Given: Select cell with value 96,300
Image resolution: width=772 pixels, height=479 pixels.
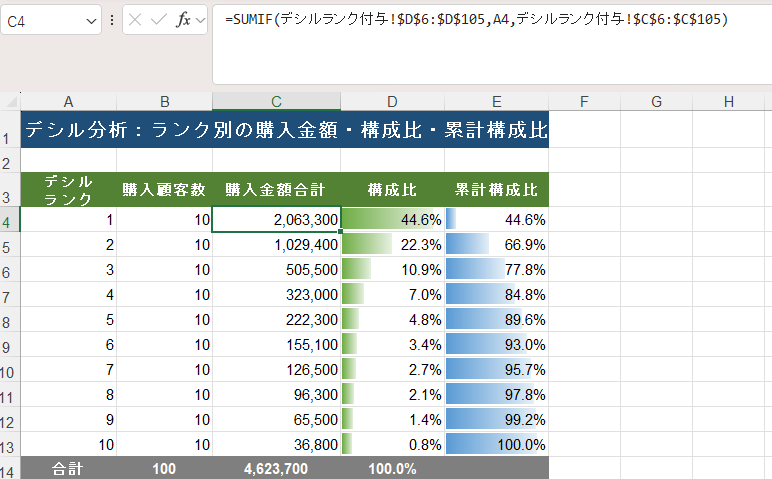Looking at the screenshot, I should pos(276,394).
